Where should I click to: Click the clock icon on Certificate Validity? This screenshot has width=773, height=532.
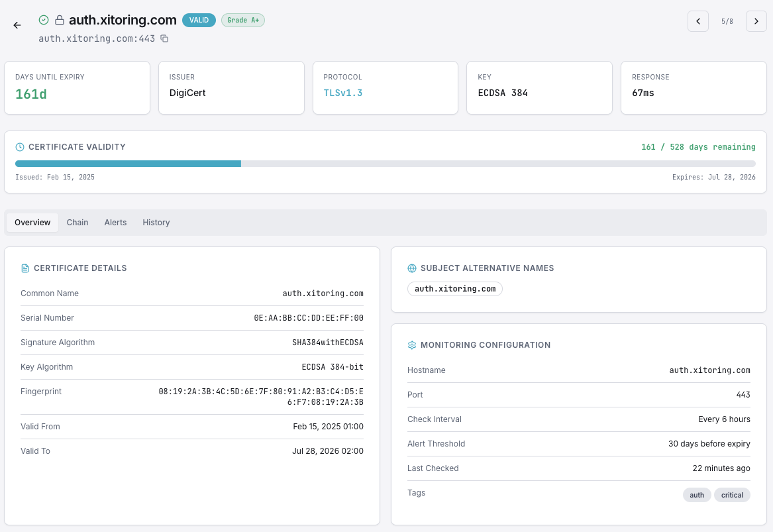pos(20,146)
